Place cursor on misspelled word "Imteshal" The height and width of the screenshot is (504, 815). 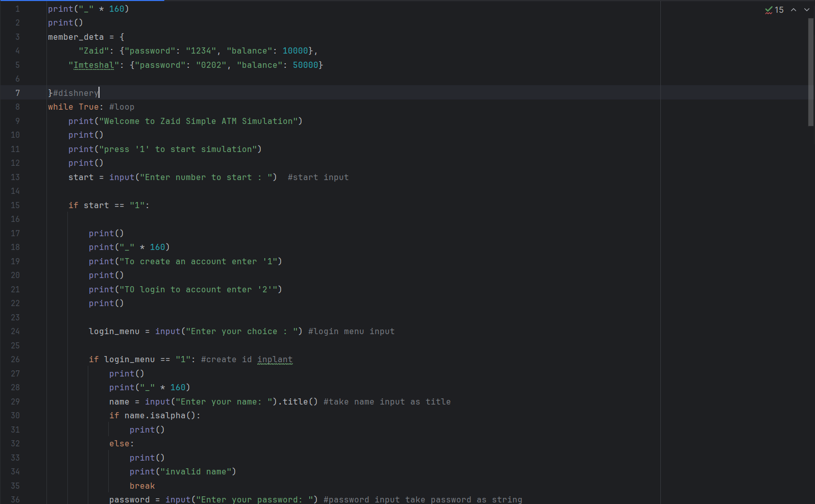94,65
